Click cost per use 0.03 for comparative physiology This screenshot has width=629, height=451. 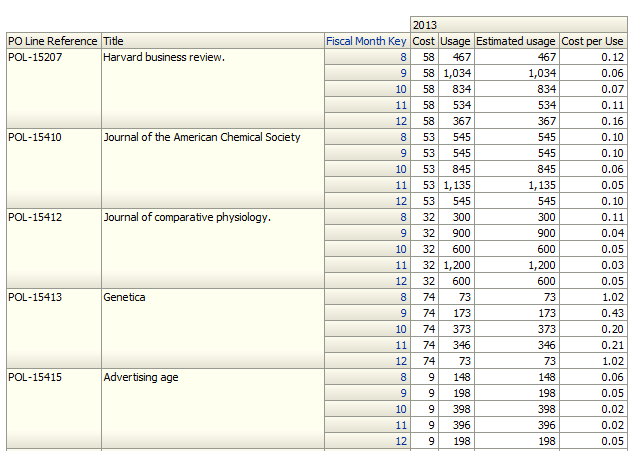pyautogui.click(x=593, y=265)
